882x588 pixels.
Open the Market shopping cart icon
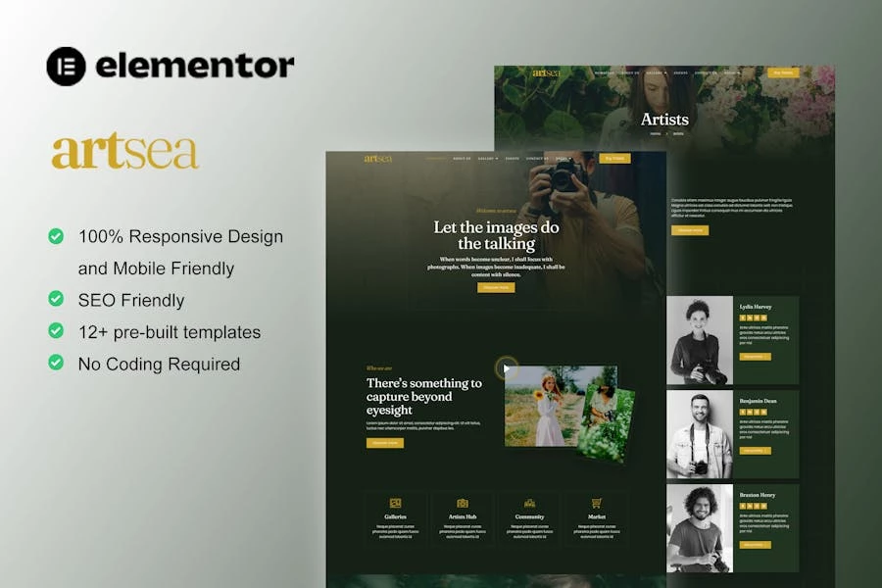coord(596,501)
